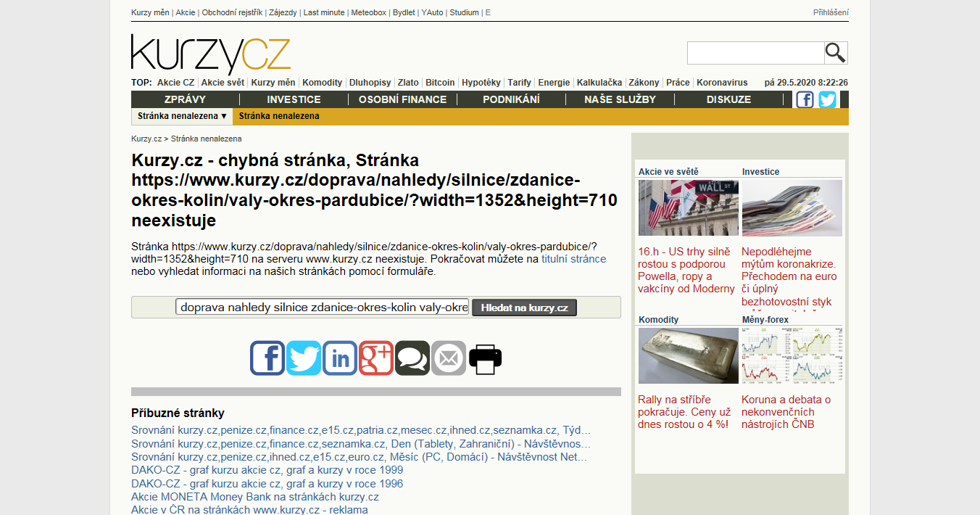Open 'Last minute' top link

[x=324, y=12]
